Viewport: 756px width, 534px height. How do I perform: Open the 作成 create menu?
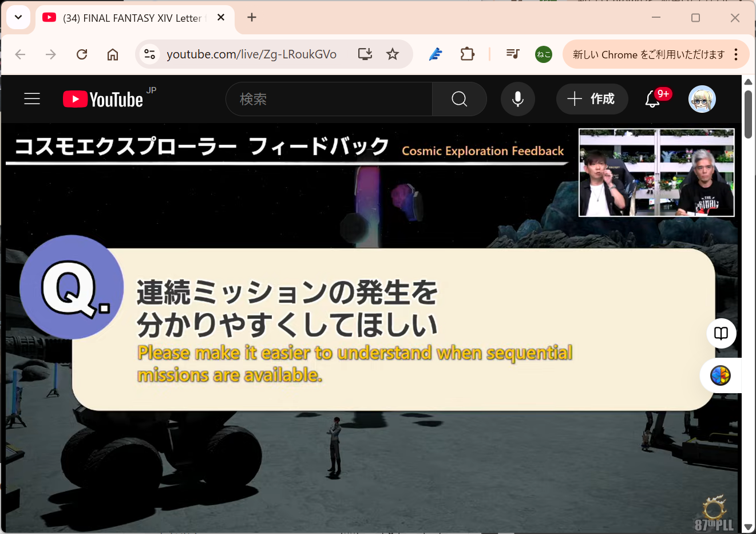(592, 99)
